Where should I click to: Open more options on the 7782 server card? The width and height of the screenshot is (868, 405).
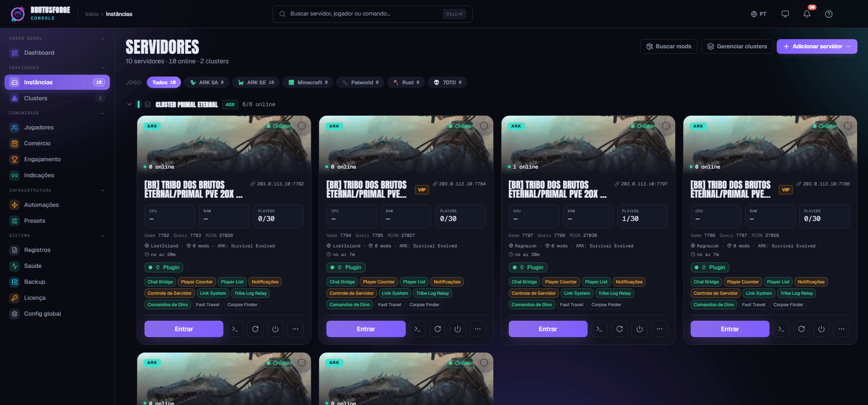(295, 329)
